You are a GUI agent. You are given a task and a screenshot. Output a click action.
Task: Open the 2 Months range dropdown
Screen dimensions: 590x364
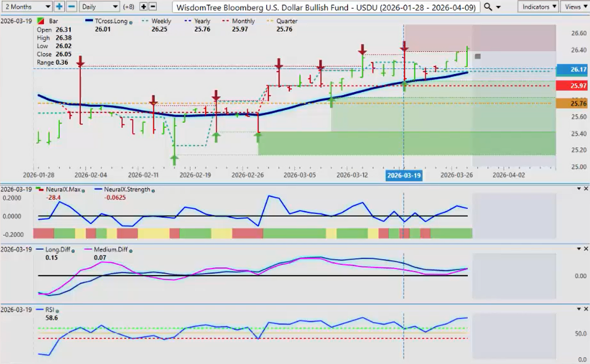[26, 7]
